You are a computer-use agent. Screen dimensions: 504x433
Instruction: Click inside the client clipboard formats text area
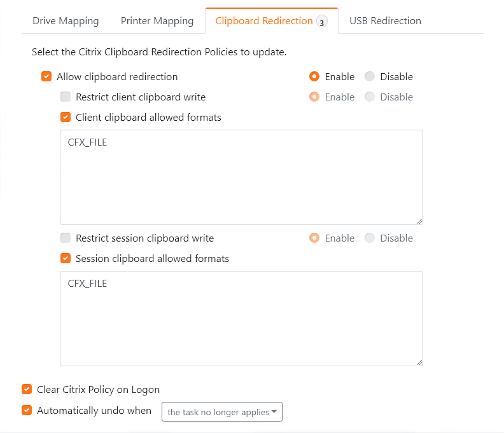(x=241, y=178)
